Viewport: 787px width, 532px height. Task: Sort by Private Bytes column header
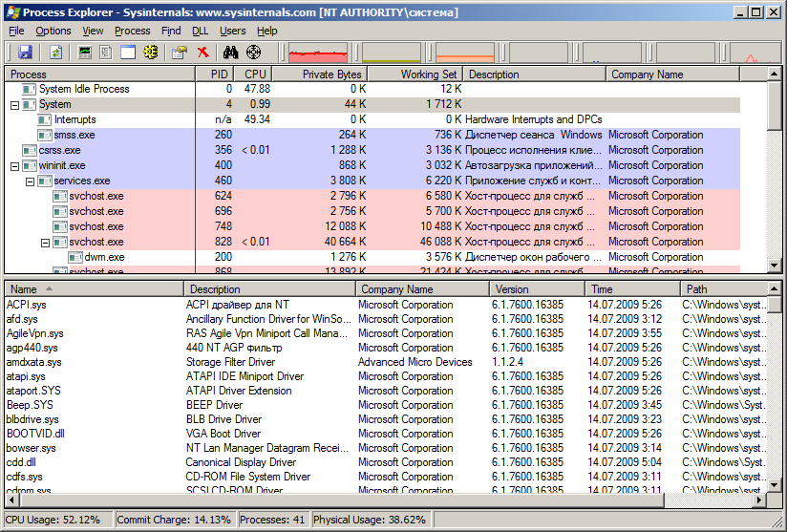(320, 74)
